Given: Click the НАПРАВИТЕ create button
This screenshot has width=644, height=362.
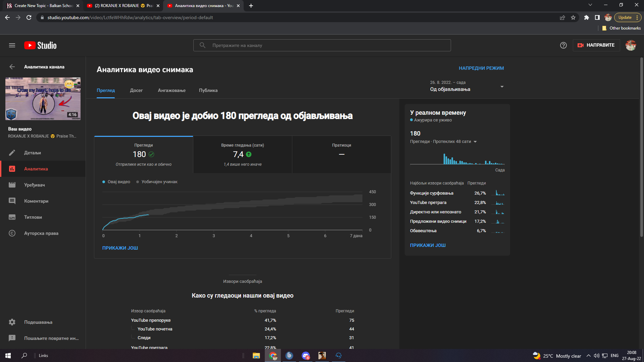Looking at the screenshot, I should (x=596, y=45).
